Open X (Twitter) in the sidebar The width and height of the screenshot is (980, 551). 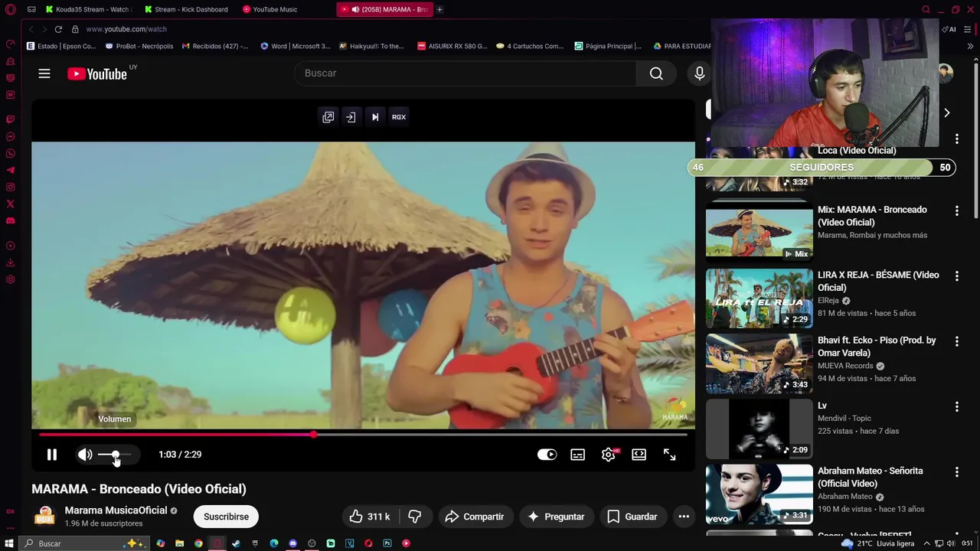click(11, 204)
